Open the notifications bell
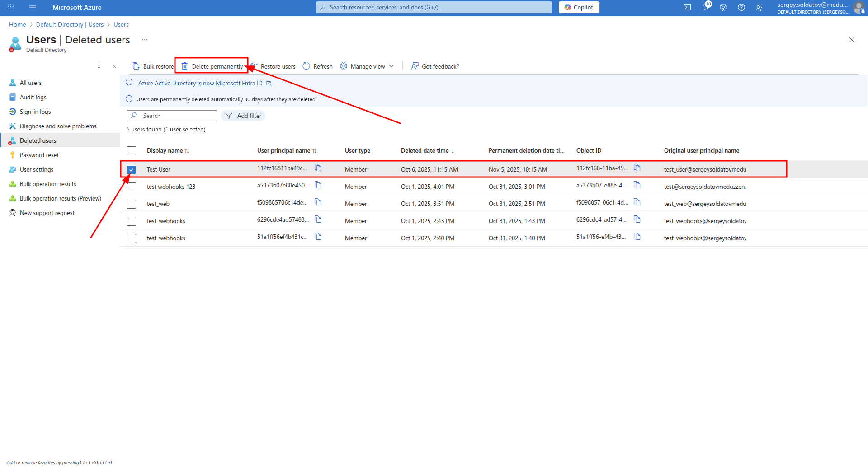This screenshot has height=467, width=868. tap(705, 7)
